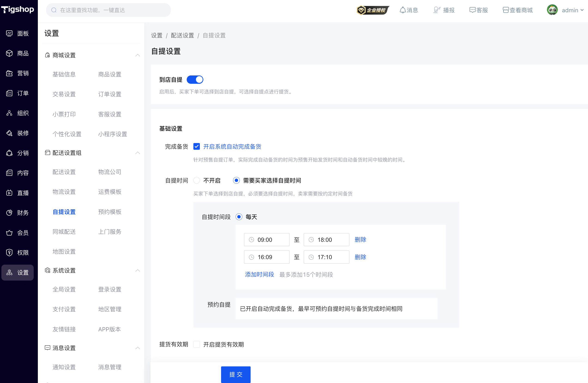Open 支付设置 menu item

pos(64,309)
